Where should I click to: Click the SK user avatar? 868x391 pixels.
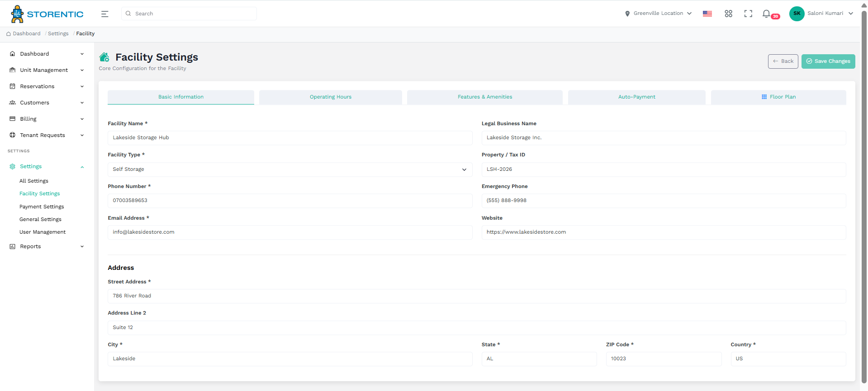(x=797, y=14)
